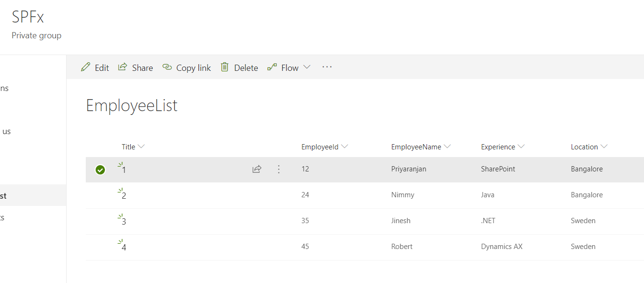Expand the Flow dropdown chevron
This screenshot has height=283, width=644.
(x=307, y=67)
